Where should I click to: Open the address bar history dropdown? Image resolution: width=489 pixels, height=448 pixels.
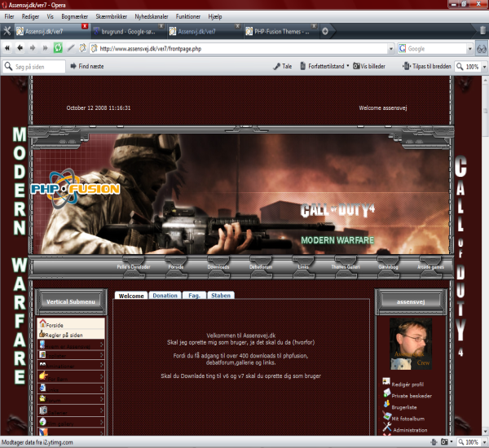(390, 49)
